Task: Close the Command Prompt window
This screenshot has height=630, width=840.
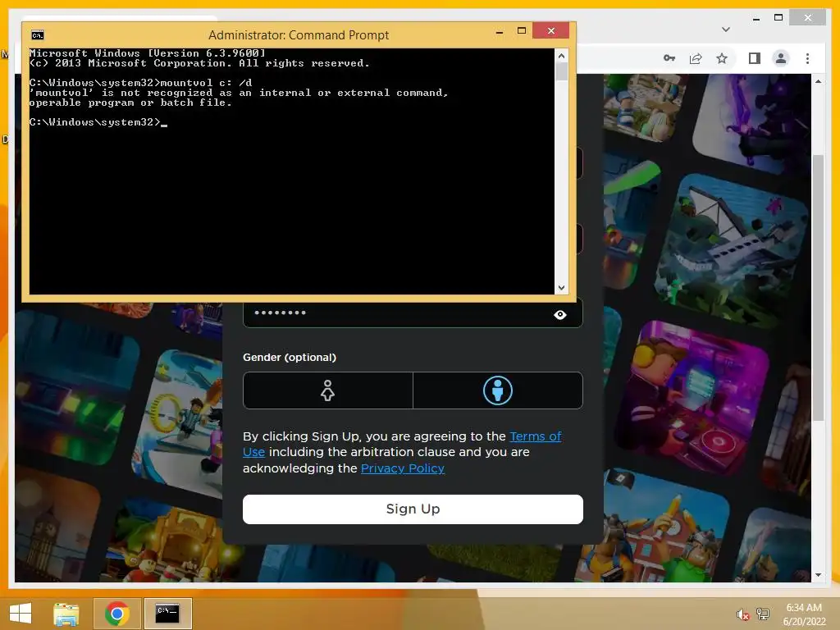Action: tap(550, 31)
